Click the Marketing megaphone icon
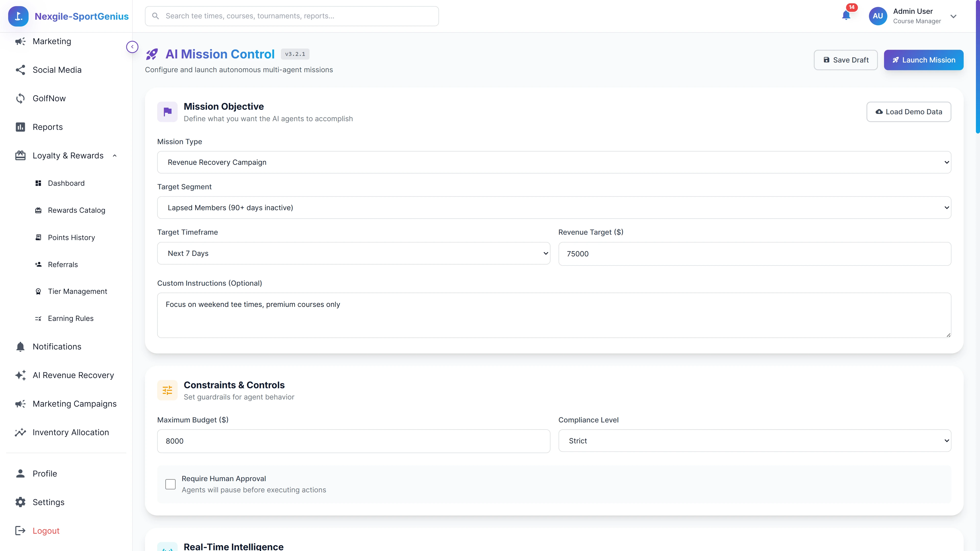980x551 pixels. coord(20,41)
